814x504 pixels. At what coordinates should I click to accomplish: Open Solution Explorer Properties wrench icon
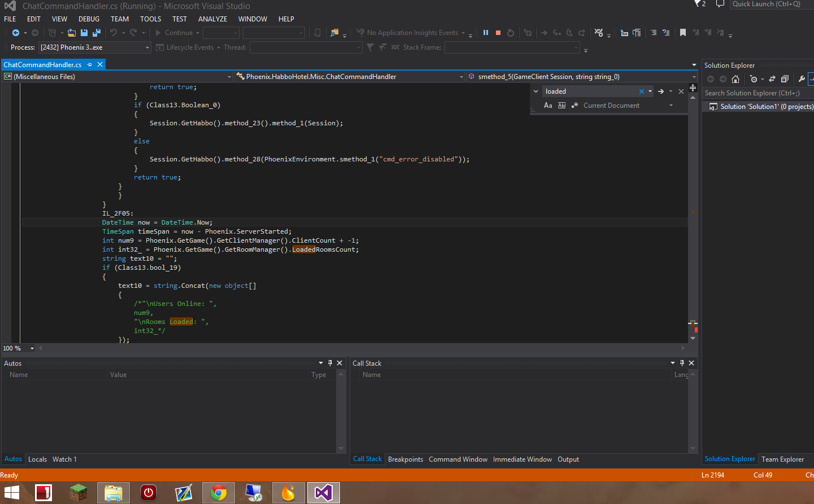[x=801, y=79]
